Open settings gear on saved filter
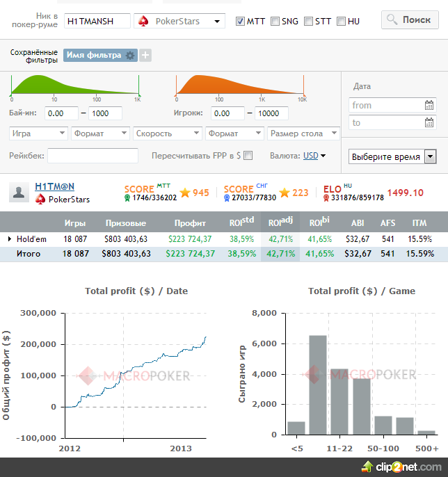The image size is (448, 477). (130, 56)
